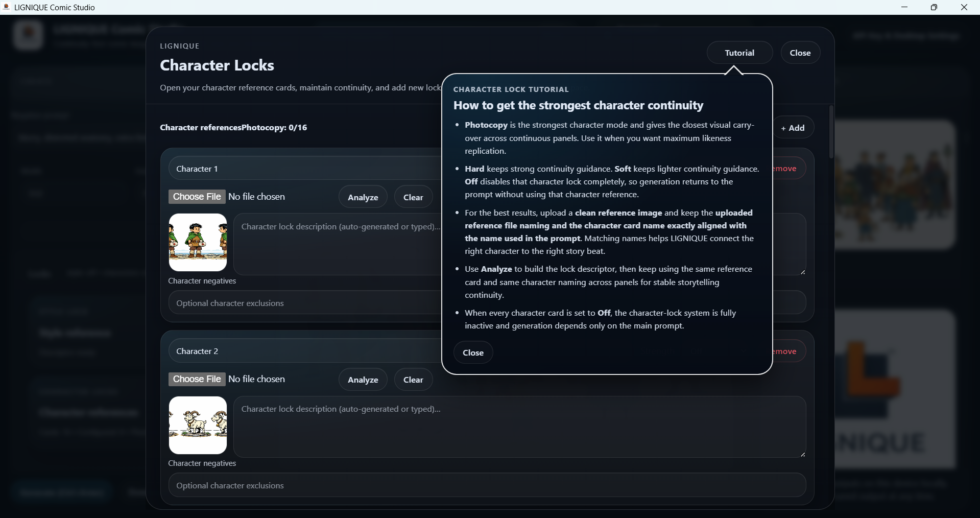The image size is (980, 518).
Task: Open Character 2 goat thumbnail
Action: coord(198,425)
